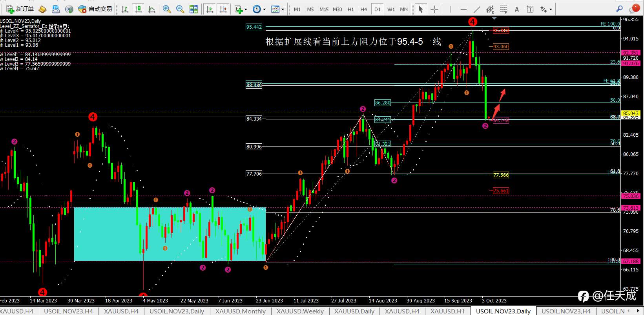Expand the Periods dropdown arrow

(264, 9)
